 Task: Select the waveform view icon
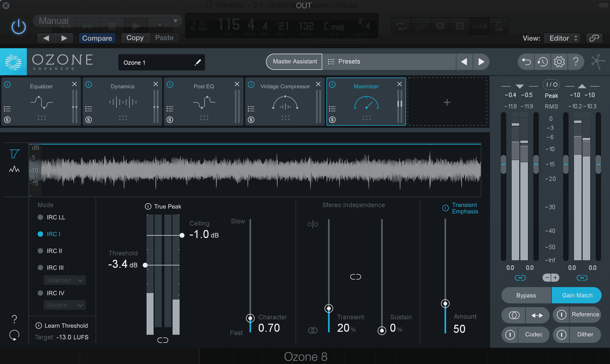14,169
